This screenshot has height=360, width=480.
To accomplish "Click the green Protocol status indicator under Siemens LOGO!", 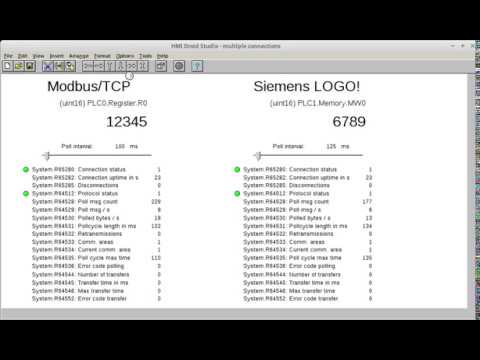I will point(237,193).
